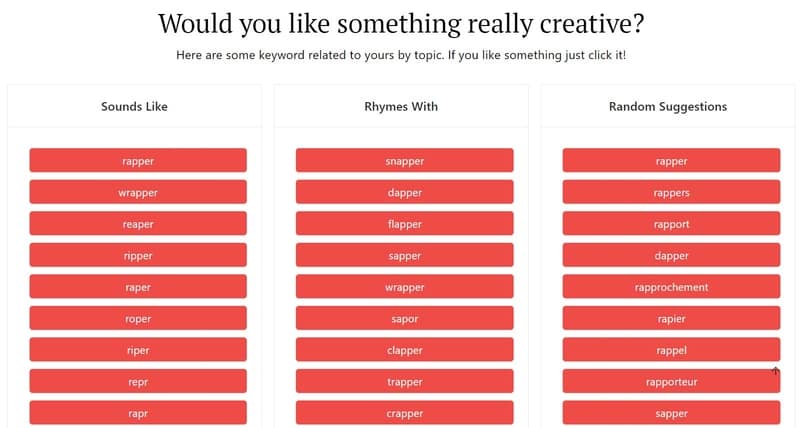Screen dimensions: 807x428
Task: Pick the "raper" suggestion
Action: pos(138,287)
